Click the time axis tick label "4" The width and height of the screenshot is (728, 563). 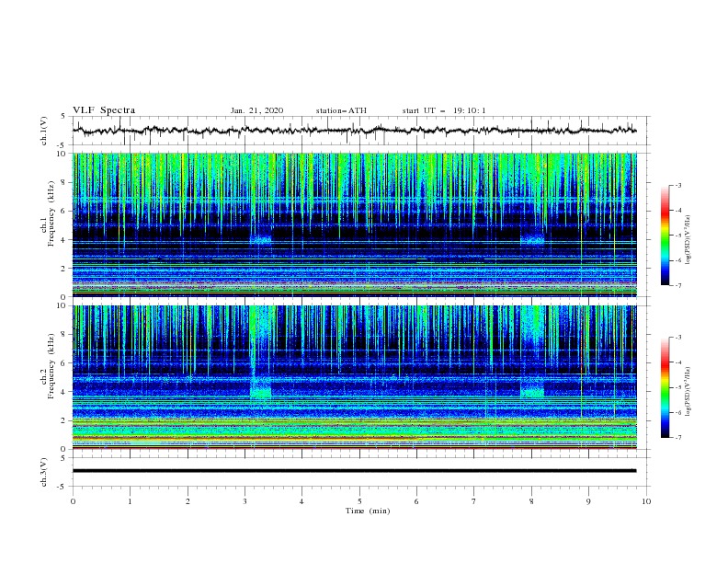(x=301, y=501)
